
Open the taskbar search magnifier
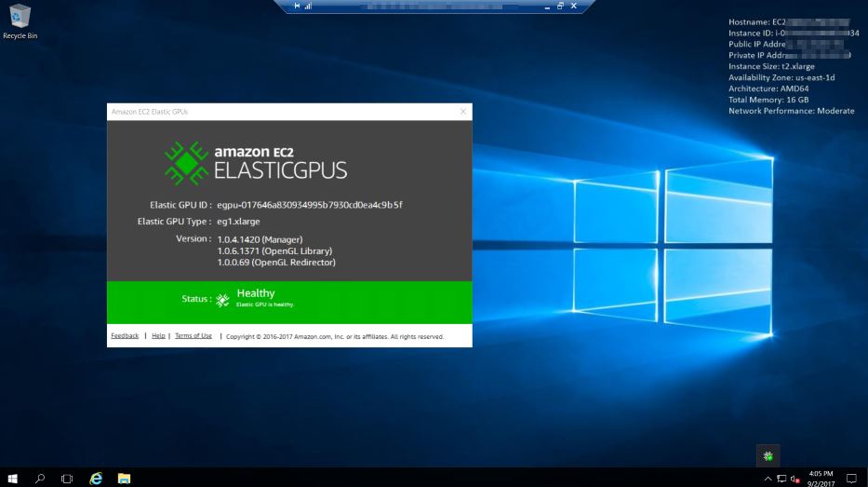point(40,478)
